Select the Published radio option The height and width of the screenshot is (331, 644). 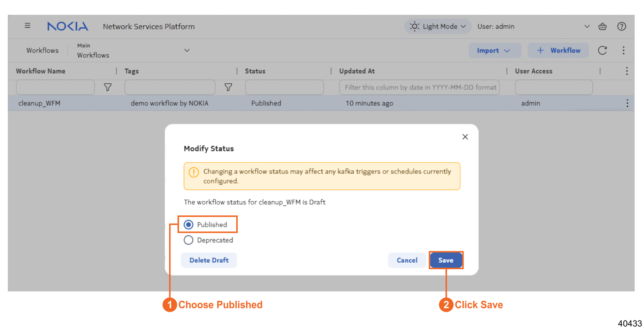click(x=189, y=225)
